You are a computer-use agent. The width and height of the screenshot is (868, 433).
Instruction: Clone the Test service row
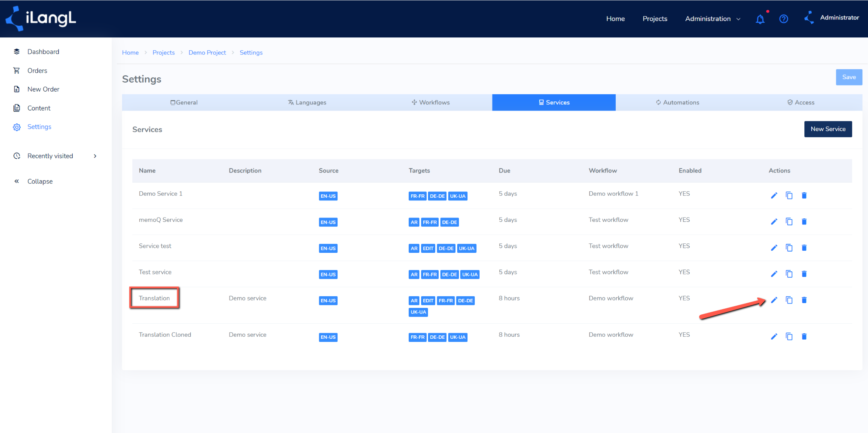[x=789, y=274]
